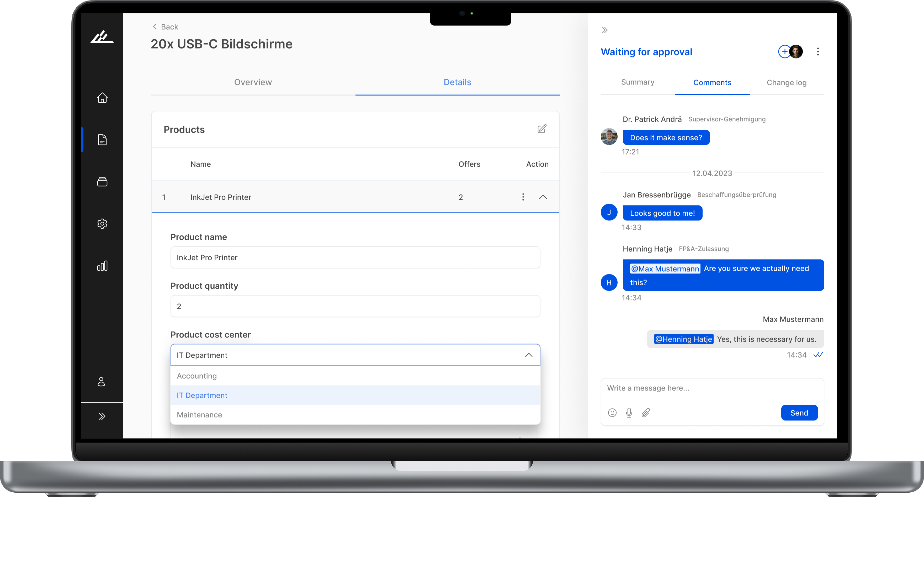924x564 pixels.
Task: Select Accounting as product cost center
Action: 197,376
